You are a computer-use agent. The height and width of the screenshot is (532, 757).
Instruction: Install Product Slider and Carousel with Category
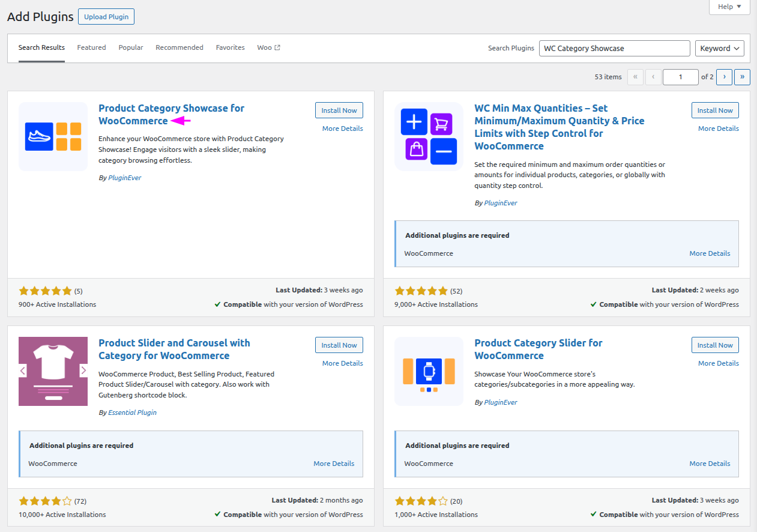pos(339,345)
